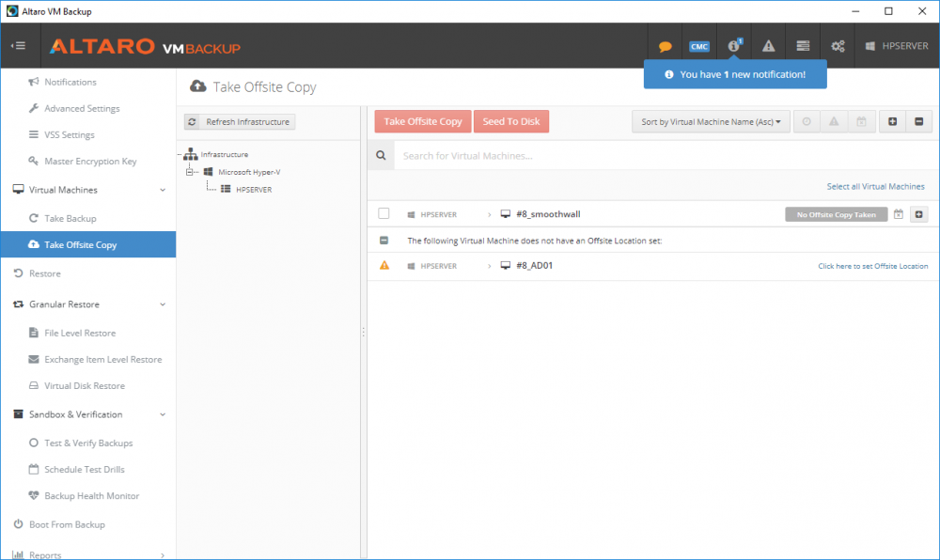Expand the Reports sidebar section

pyautogui.click(x=163, y=555)
